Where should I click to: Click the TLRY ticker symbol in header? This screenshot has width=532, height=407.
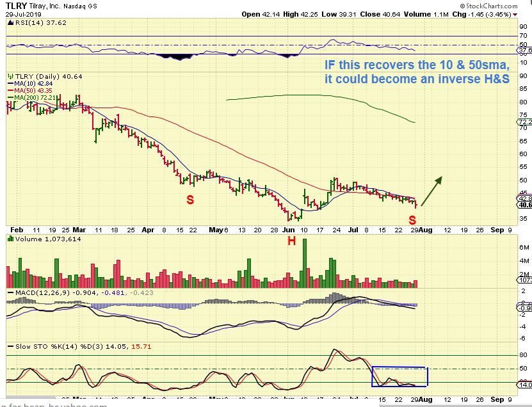pos(15,5)
